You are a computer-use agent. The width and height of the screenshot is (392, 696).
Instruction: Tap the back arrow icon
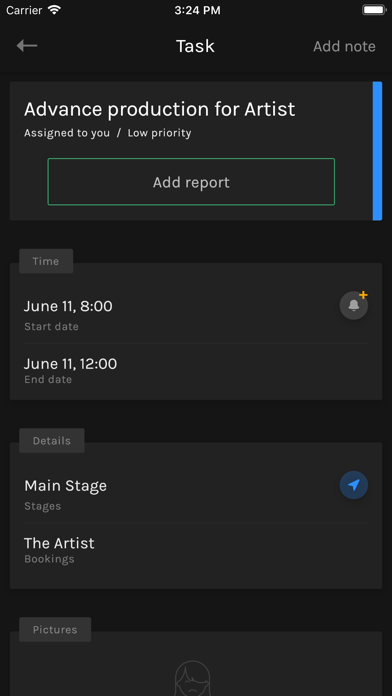point(27,45)
